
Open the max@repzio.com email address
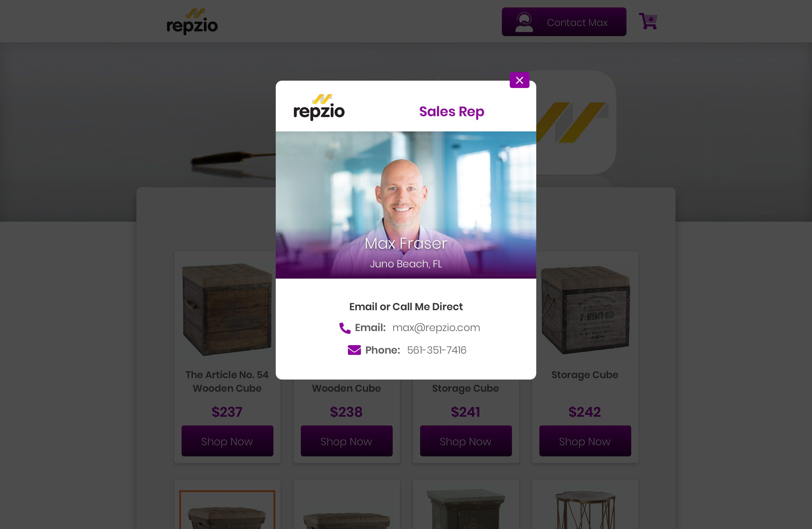[436, 328]
